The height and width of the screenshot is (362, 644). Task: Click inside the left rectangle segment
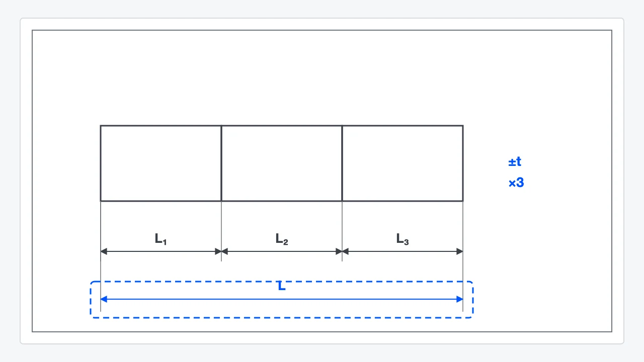click(x=161, y=163)
